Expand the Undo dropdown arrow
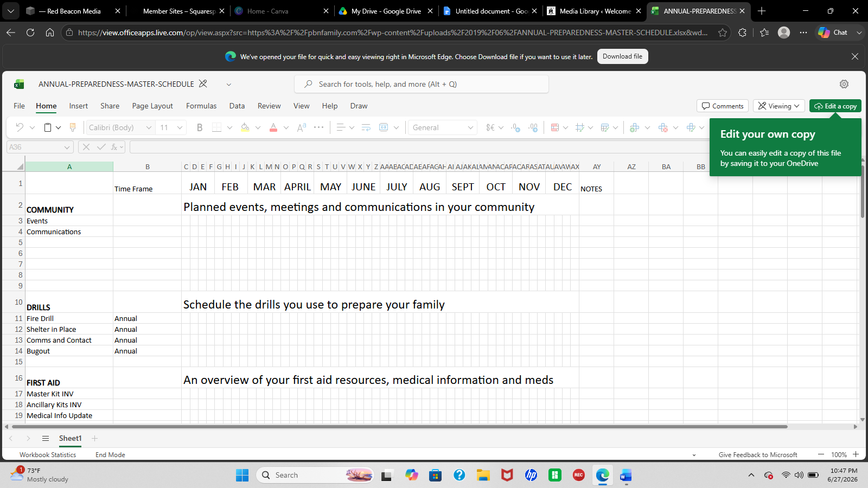The image size is (868, 488). pyautogui.click(x=32, y=127)
